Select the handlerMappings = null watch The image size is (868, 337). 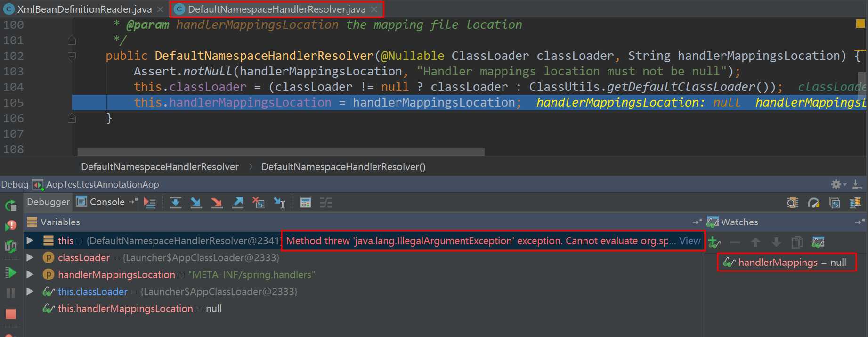[x=787, y=263]
